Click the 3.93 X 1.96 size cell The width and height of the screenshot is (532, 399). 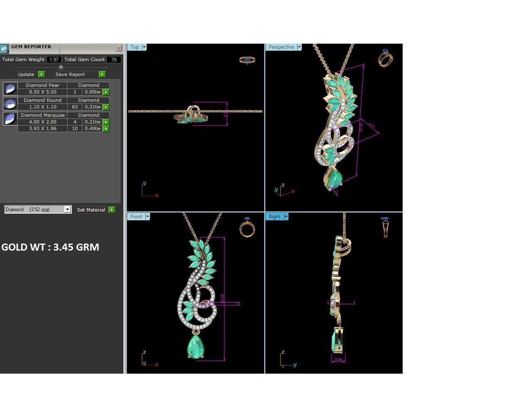pos(42,128)
